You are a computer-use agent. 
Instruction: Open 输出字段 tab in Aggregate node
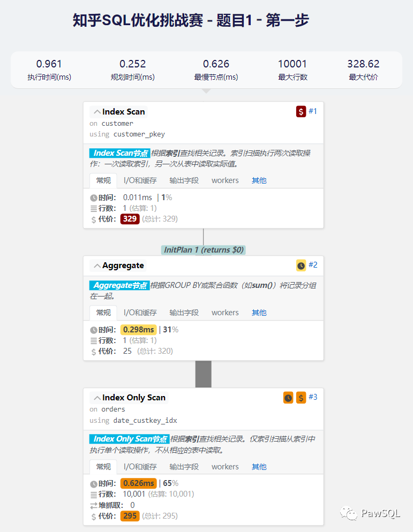click(184, 313)
